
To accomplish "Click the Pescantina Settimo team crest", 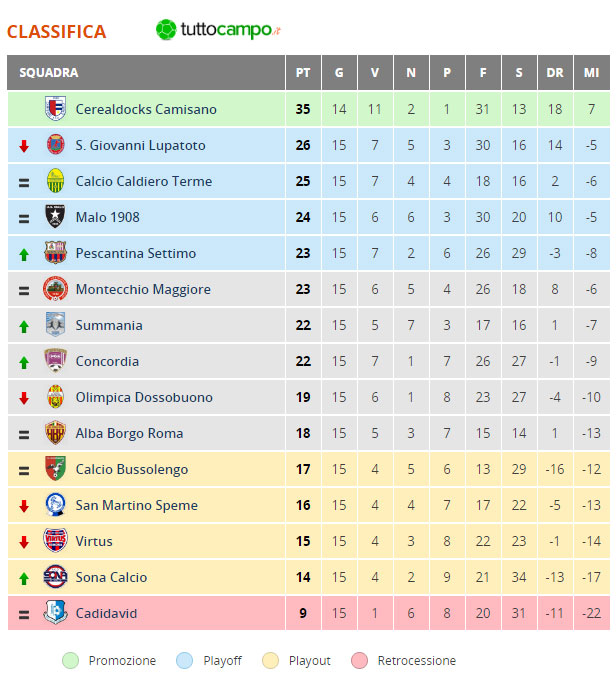I will 55,252.
